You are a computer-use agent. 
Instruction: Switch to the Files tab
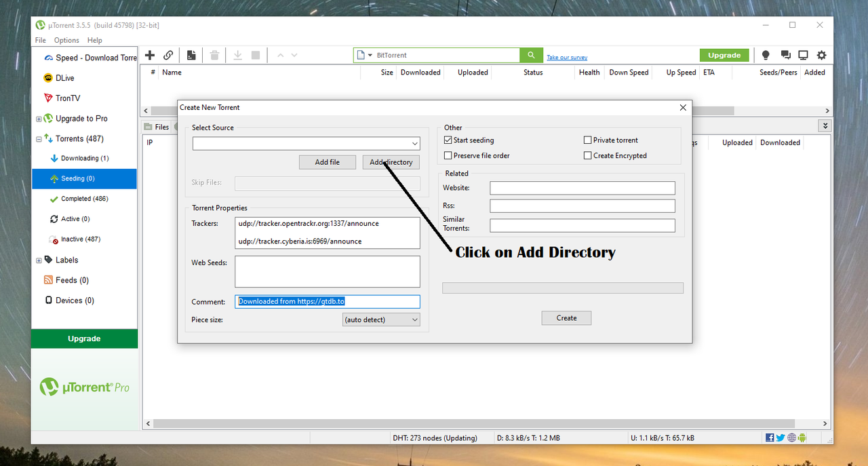pos(157,127)
